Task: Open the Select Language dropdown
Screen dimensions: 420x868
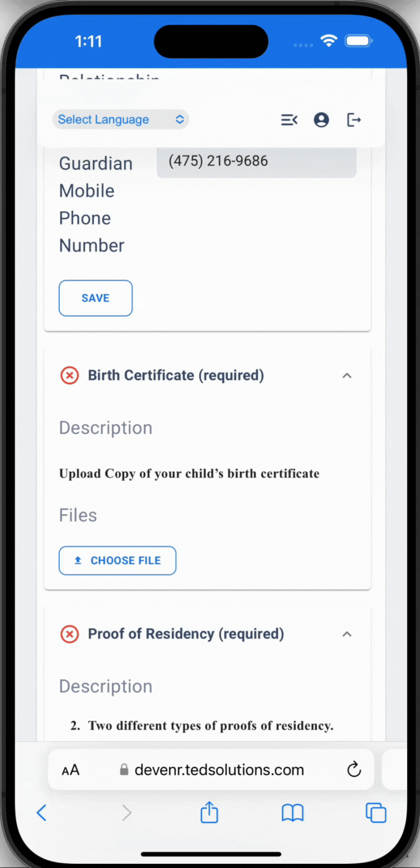Action: coord(121,120)
